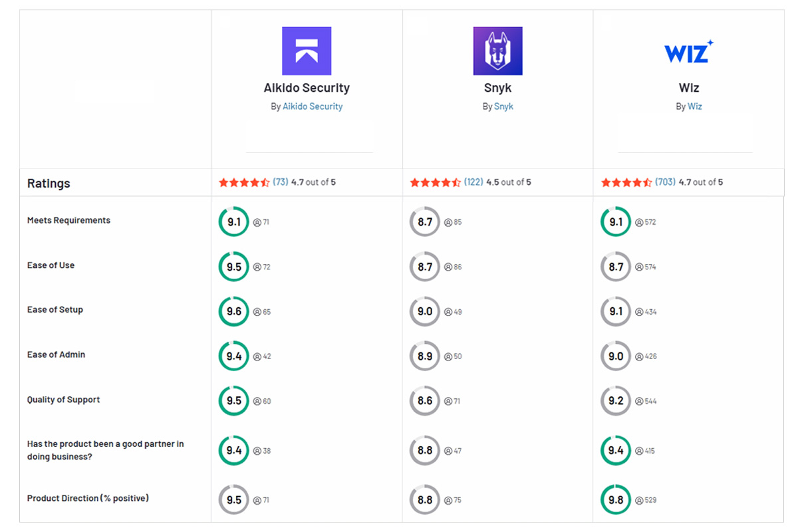Open Snyk's 122 reviews link

tap(473, 182)
